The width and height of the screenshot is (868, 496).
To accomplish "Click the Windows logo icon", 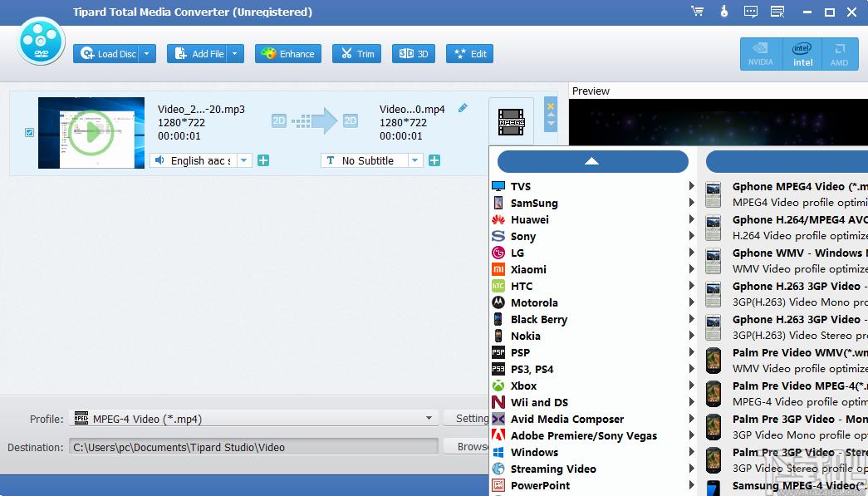I will (x=498, y=452).
